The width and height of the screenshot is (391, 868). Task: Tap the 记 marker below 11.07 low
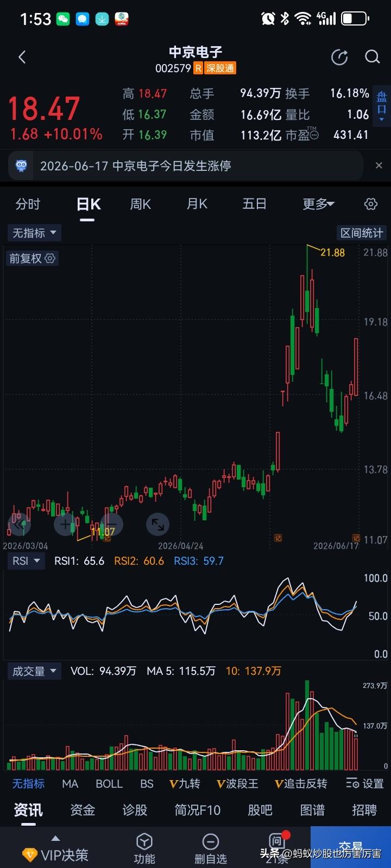pyautogui.click(x=107, y=538)
